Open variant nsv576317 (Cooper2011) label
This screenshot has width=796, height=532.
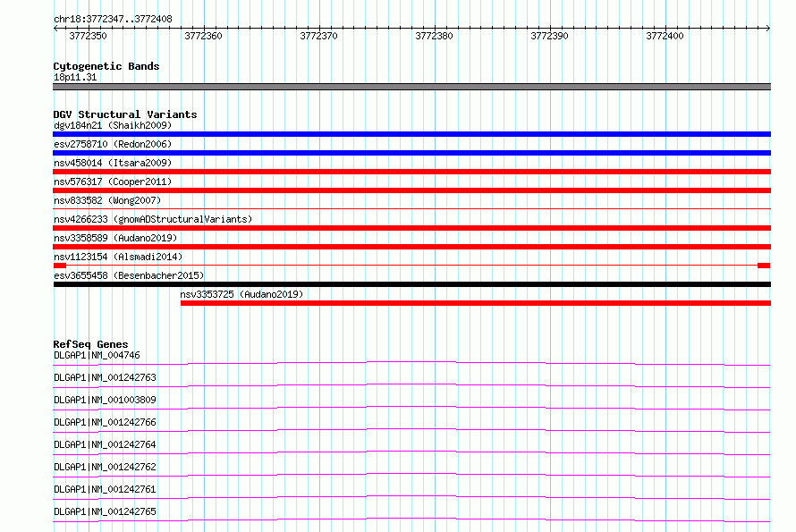(x=113, y=182)
